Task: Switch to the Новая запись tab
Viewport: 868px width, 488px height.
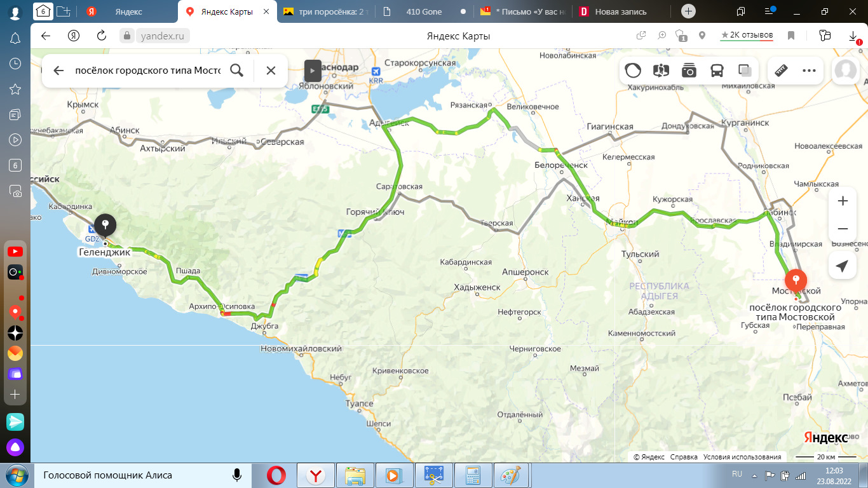Action: coord(620,11)
